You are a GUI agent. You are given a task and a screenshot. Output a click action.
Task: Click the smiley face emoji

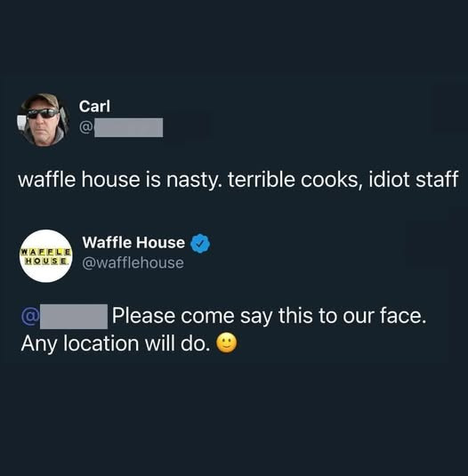tap(226, 343)
